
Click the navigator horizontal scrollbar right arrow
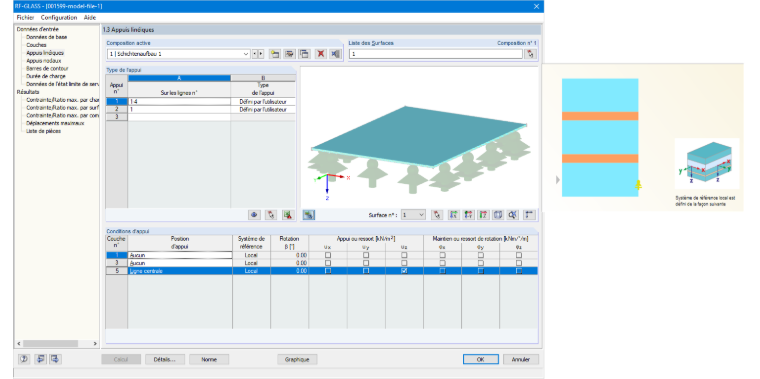[95, 344]
